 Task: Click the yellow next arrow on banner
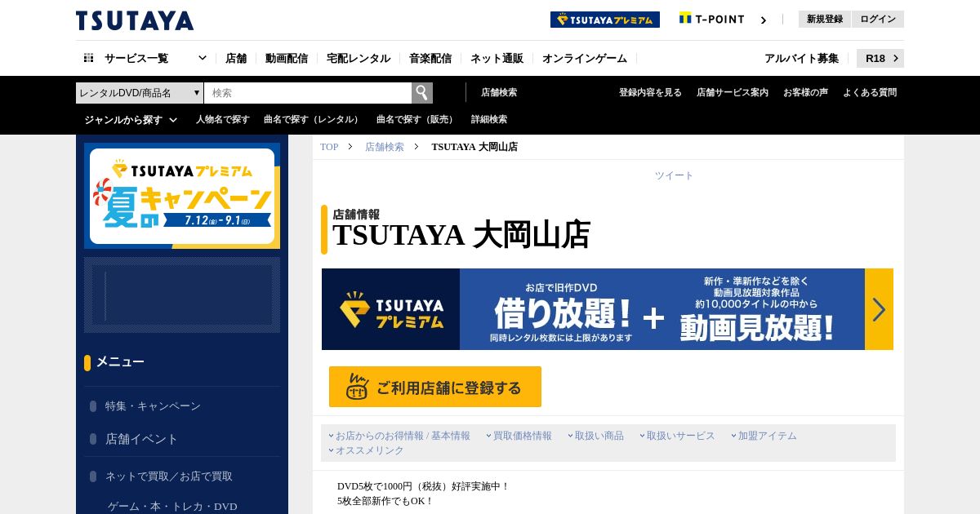[879, 309]
